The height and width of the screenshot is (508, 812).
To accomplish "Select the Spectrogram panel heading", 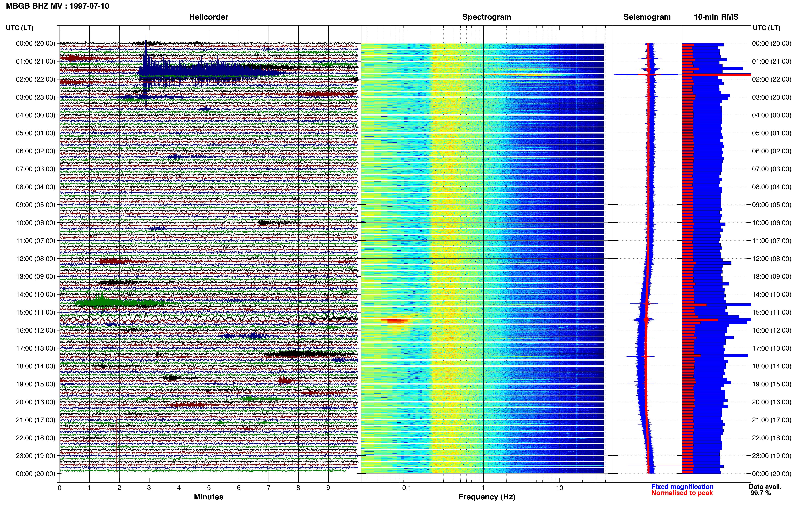I will [487, 17].
